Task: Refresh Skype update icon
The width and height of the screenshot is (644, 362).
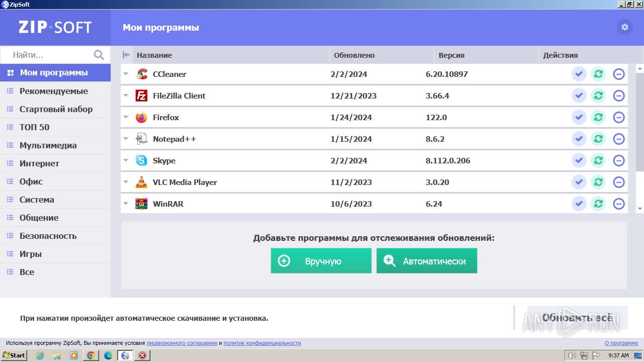Action: point(598,160)
